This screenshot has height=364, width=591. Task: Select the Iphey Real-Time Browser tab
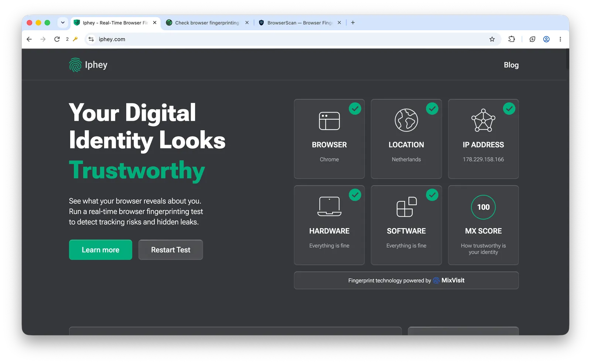[115, 23]
